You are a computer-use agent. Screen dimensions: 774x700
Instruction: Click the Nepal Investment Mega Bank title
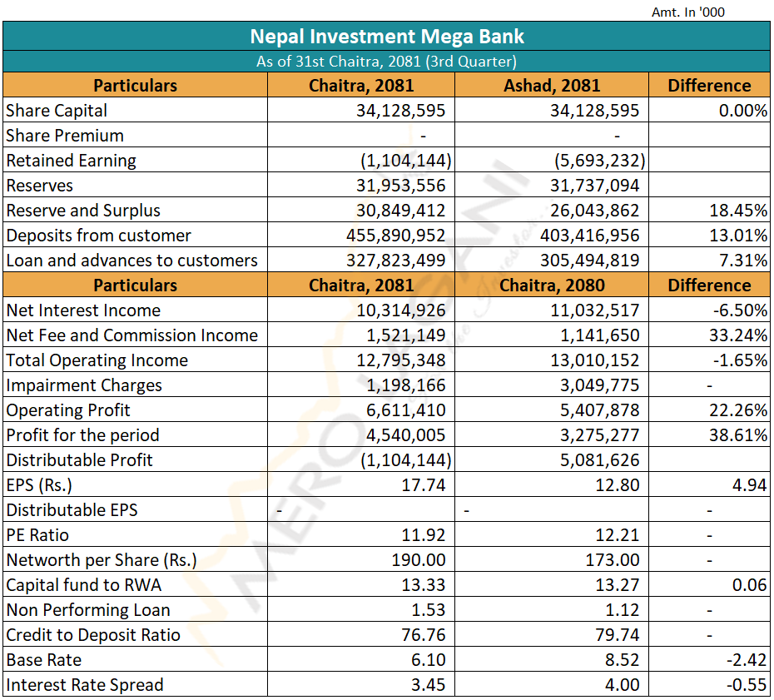click(x=387, y=37)
